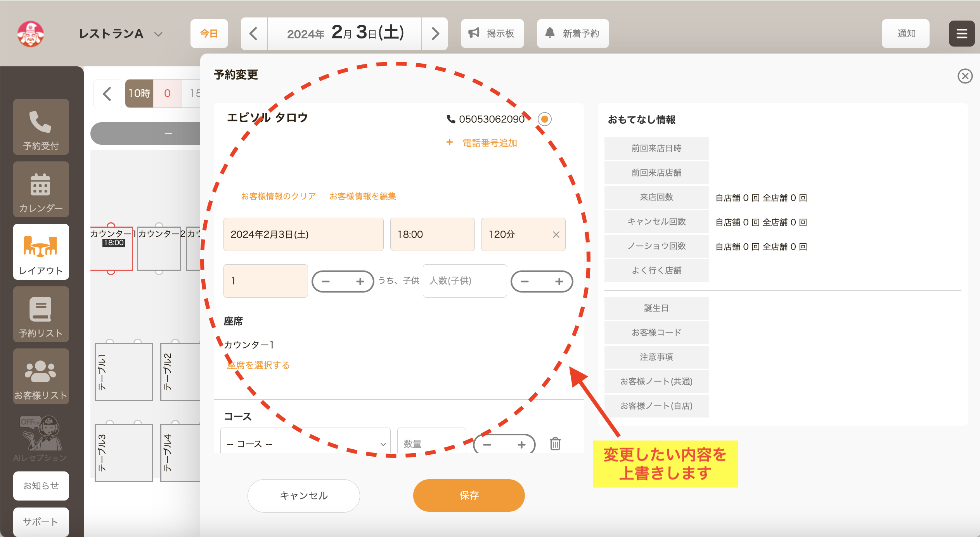This screenshot has height=537, width=980.
Task: Select テーブル3 in layout
Action: 124,453
